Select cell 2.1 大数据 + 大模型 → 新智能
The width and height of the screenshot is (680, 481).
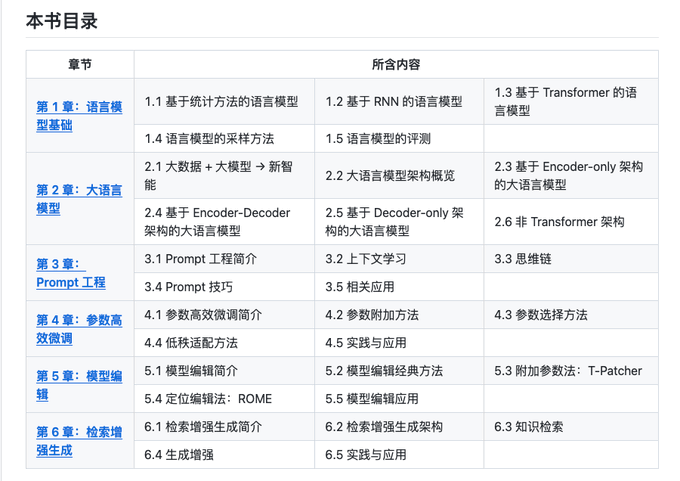point(224,176)
